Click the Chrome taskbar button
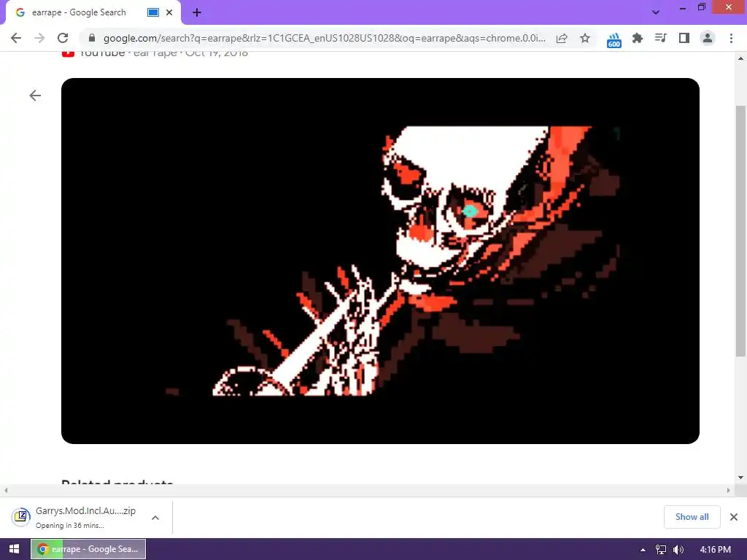The width and height of the screenshot is (747, 560). 88,549
